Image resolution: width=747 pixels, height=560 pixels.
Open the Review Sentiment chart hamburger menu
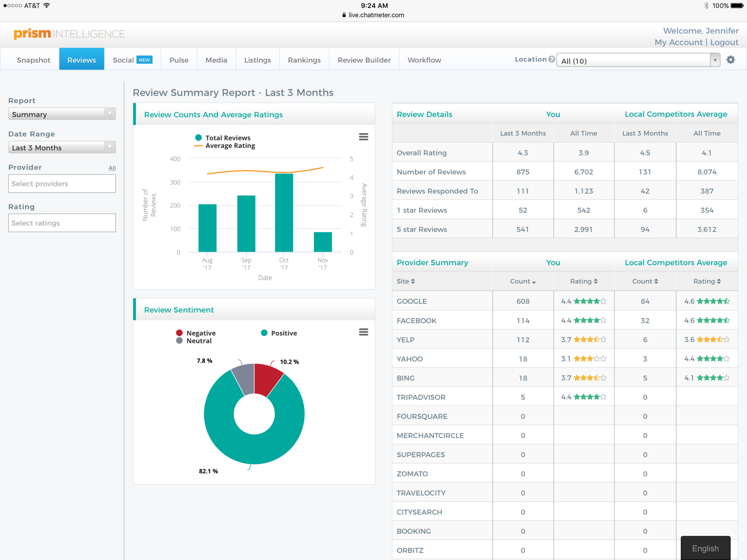click(364, 332)
